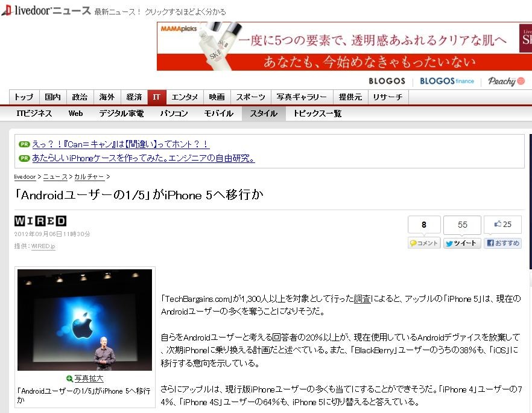Select the 経済 tab
532x413 pixels.
pos(135,97)
